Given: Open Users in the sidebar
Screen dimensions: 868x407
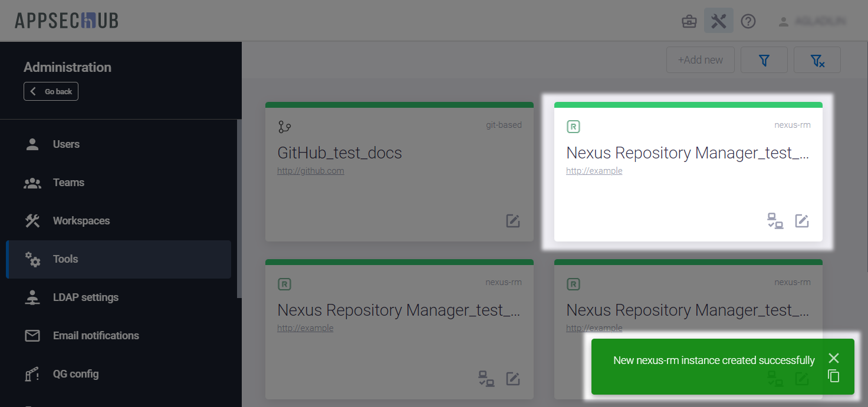Looking at the screenshot, I should pos(66,144).
